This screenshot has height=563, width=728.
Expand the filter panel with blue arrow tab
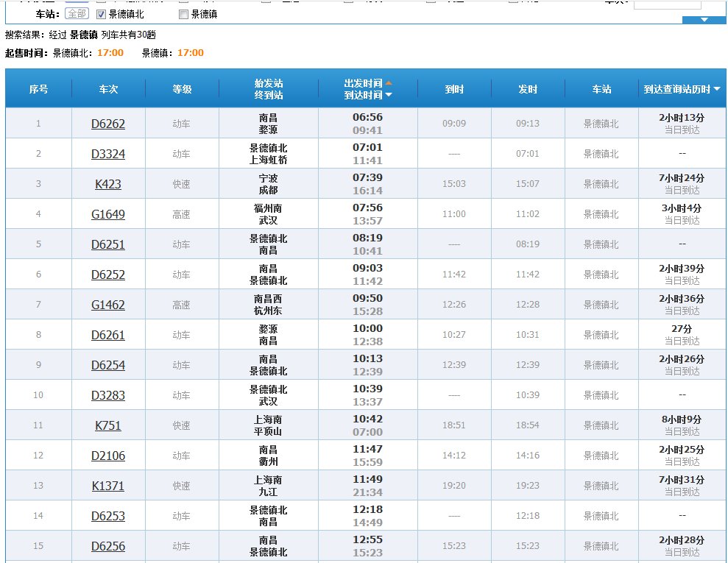(704, 20)
